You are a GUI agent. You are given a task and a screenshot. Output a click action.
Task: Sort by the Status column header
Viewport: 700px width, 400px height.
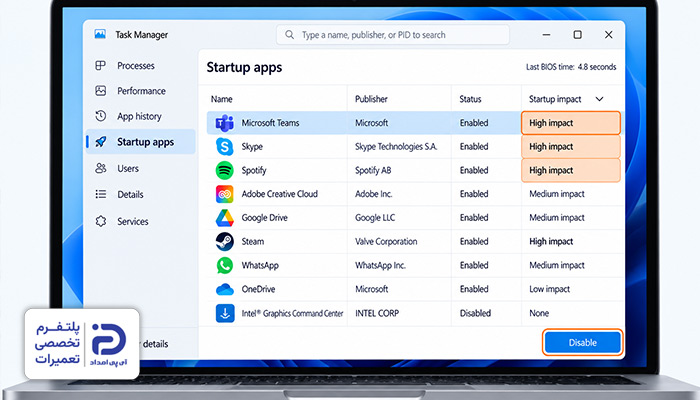tap(470, 99)
